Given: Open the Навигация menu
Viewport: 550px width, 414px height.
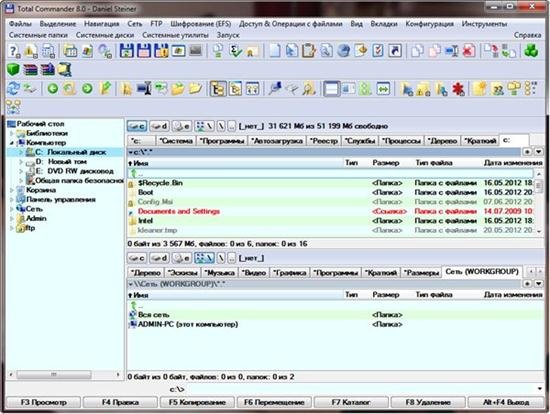Looking at the screenshot, I should pyautogui.click(x=102, y=24).
